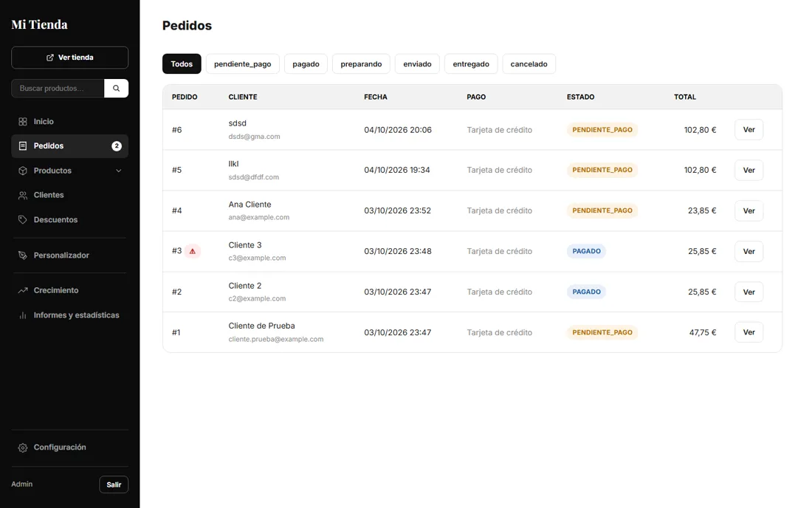Screen dimensions: 812x508
Task: Expand the Productos submenu chevron
Action: [x=119, y=171]
